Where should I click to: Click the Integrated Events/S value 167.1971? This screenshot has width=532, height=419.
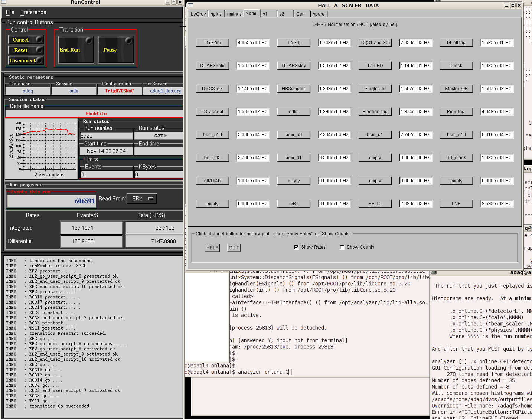pos(91,228)
